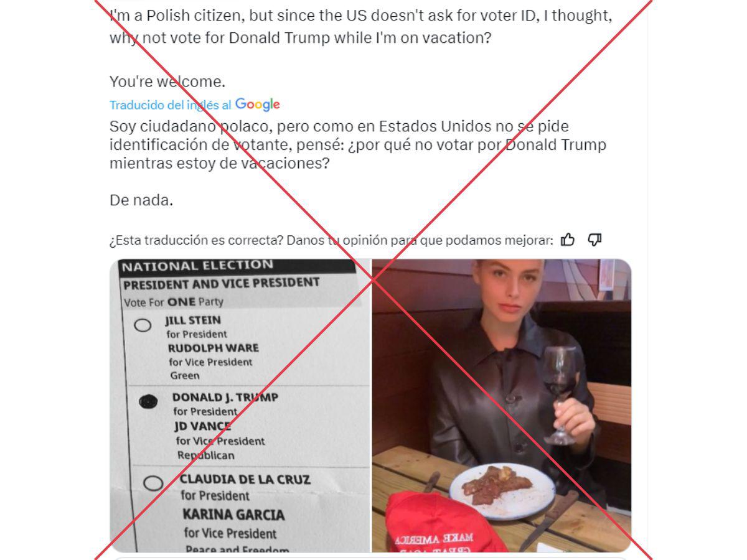Open the 'Traducido del inglés al' link
747x560 pixels.
point(171,105)
